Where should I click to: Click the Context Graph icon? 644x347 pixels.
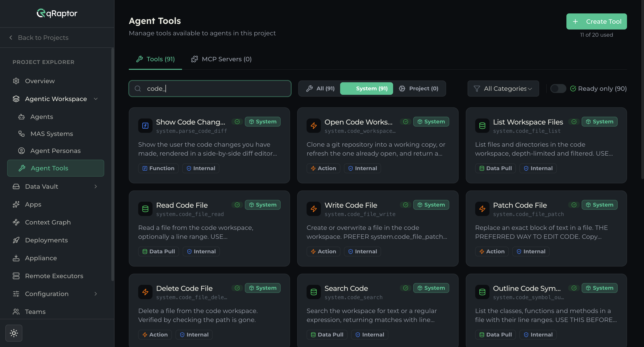click(x=16, y=222)
